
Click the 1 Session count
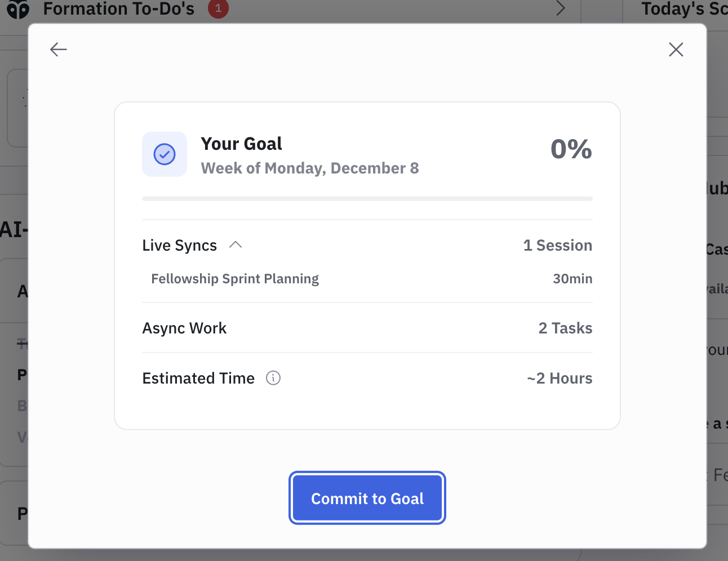(x=557, y=246)
